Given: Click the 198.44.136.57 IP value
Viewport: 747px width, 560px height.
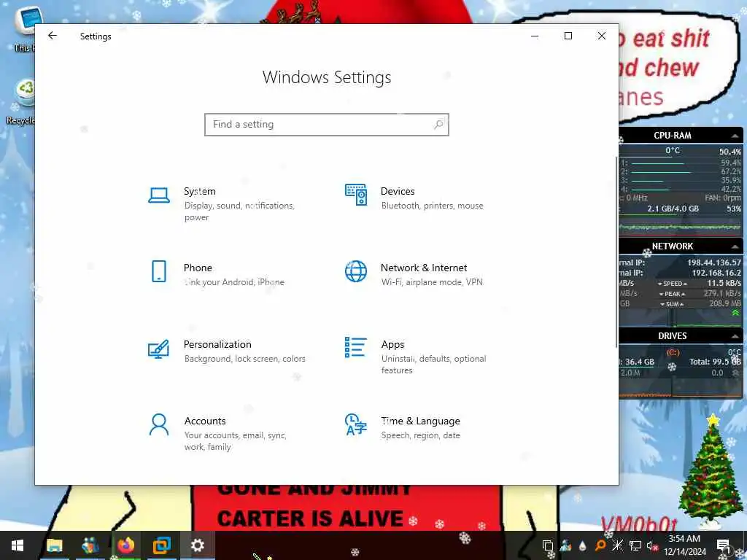Looking at the screenshot, I should pos(713,262).
